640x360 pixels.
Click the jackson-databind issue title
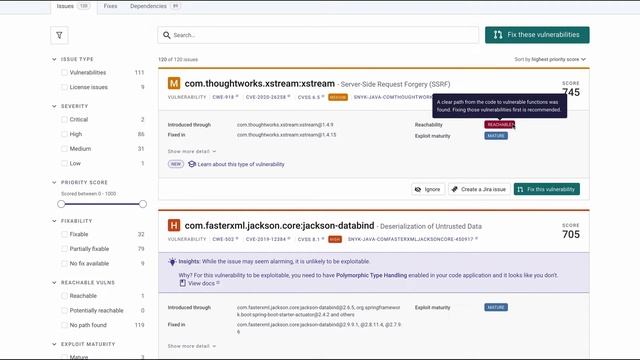(279, 226)
